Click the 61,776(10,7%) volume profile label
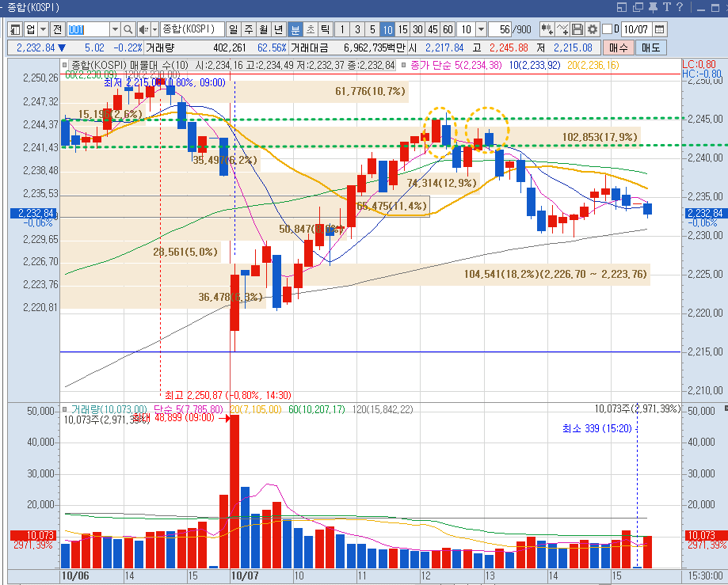 371,91
